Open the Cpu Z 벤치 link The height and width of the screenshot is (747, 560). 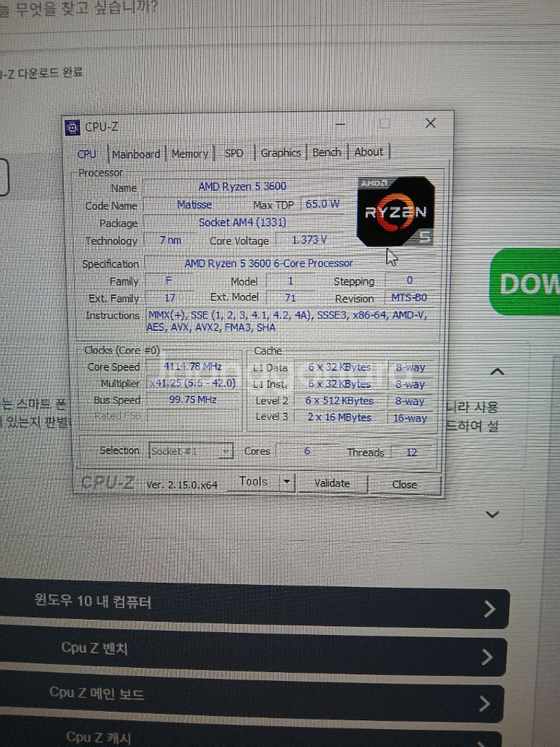click(252, 651)
